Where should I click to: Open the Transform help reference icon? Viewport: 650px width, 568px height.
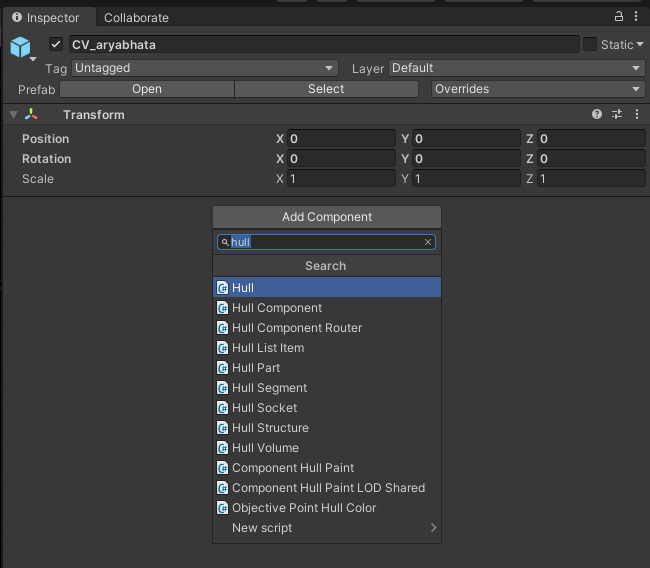click(x=597, y=115)
